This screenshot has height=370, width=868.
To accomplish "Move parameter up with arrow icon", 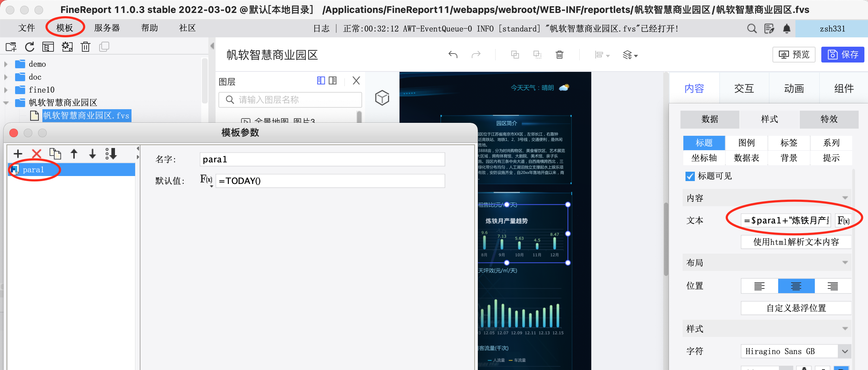I will pyautogui.click(x=74, y=154).
